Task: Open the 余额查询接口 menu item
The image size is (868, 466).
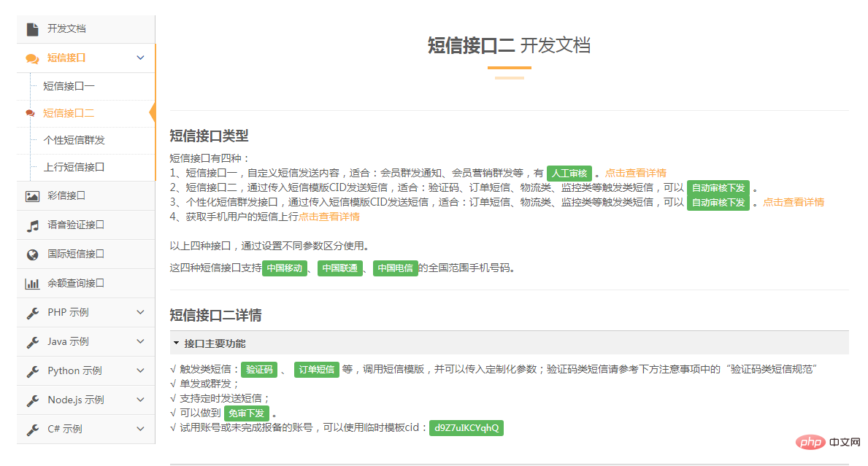Action: (86, 284)
